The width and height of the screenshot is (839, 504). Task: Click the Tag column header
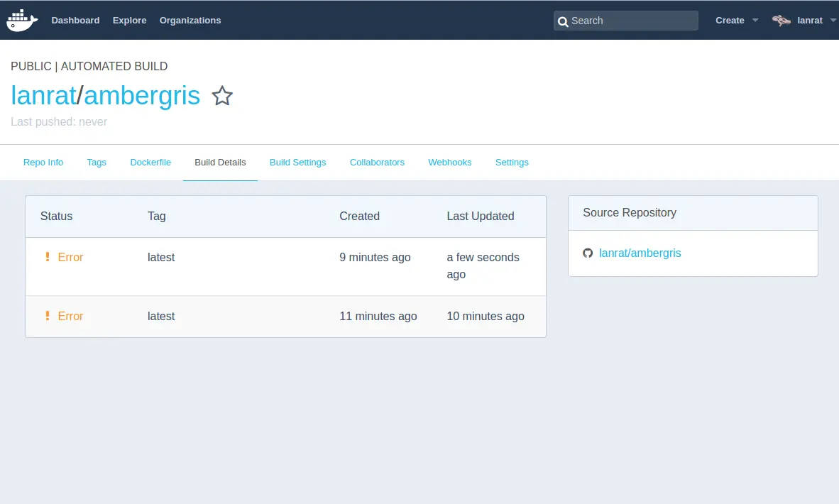coord(157,217)
